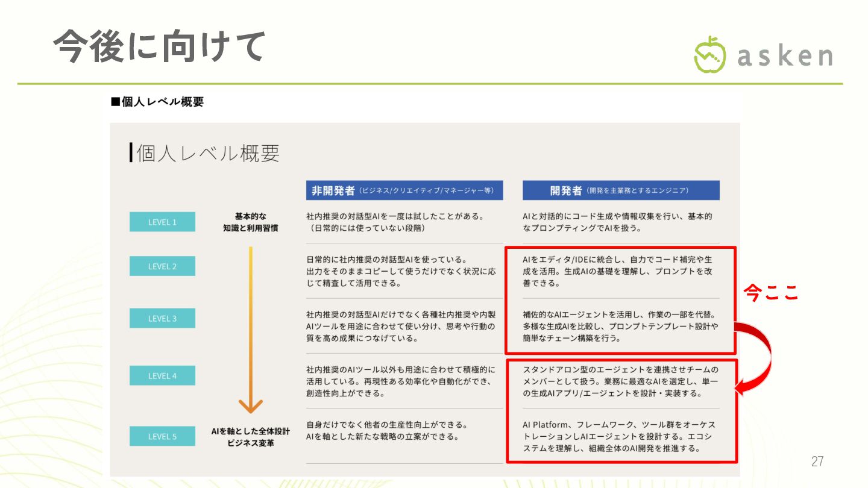
Task: Click the 非開発者 column header
Action: point(404,190)
